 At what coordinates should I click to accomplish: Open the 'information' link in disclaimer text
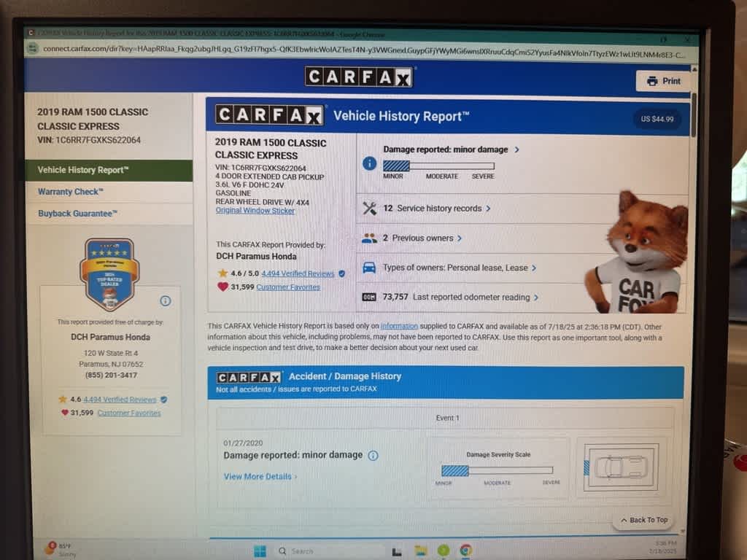point(399,326)
